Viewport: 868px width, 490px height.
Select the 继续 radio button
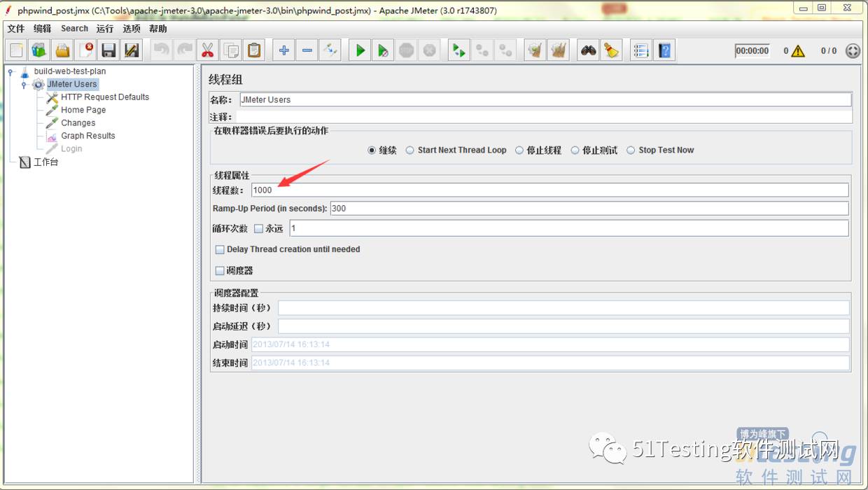(372, 150)
